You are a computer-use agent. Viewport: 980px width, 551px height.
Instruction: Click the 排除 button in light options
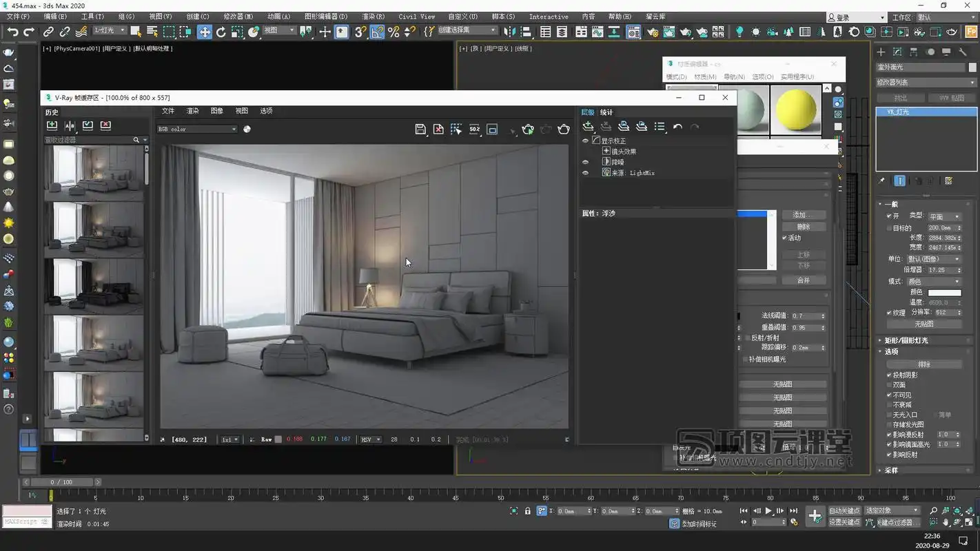925,364
